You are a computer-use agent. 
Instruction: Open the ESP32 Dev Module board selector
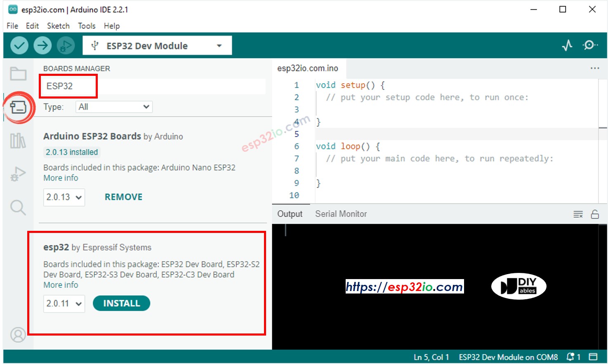157,45
